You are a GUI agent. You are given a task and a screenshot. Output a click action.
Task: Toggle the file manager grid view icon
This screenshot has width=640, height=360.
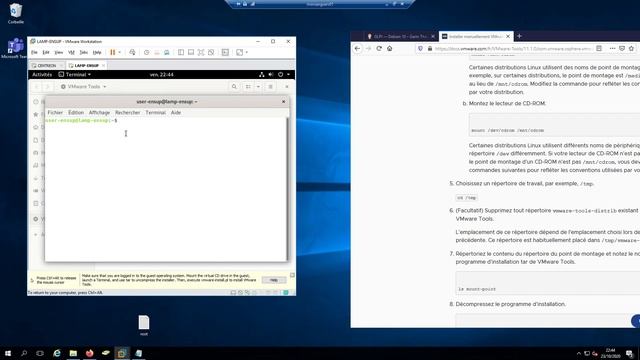248,87
